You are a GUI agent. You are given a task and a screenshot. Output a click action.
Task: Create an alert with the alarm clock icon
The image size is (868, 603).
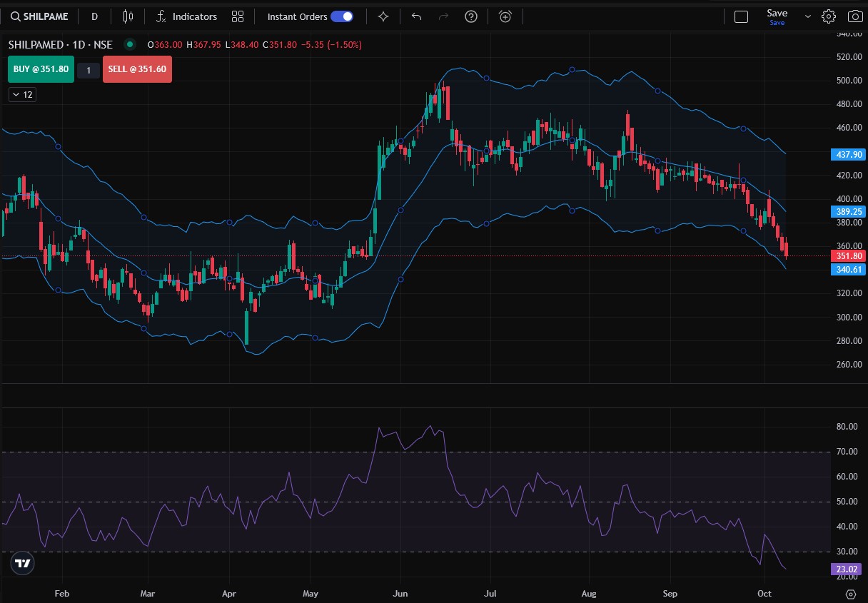505,16
